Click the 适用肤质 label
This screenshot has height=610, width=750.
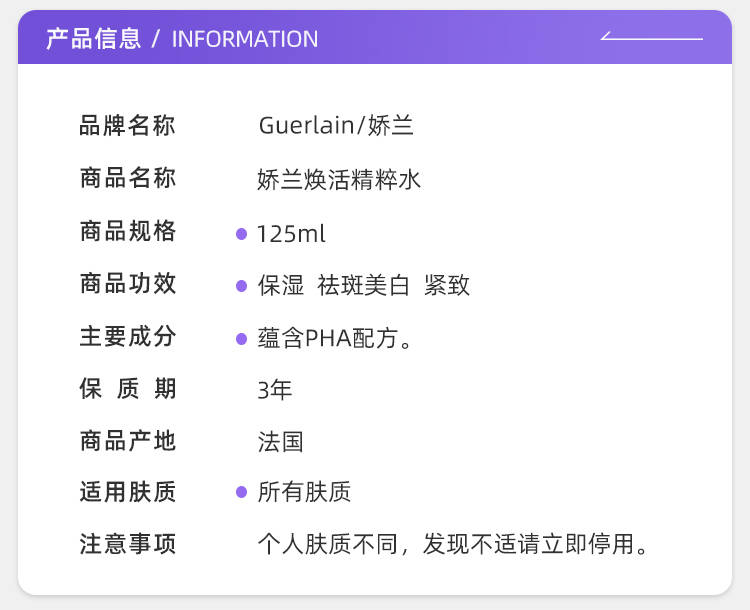click(x=128, y=492)
